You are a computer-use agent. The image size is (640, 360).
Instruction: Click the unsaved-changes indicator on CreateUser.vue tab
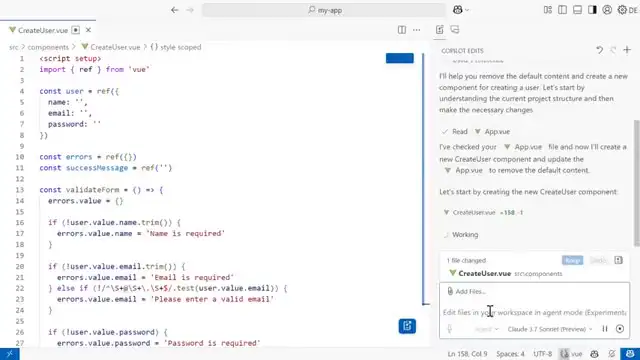(76, 30)
